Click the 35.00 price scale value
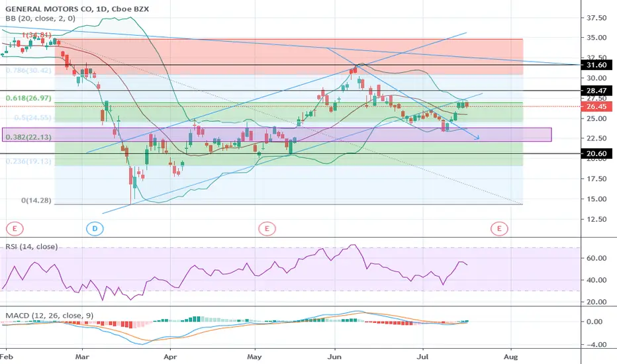 596,38
